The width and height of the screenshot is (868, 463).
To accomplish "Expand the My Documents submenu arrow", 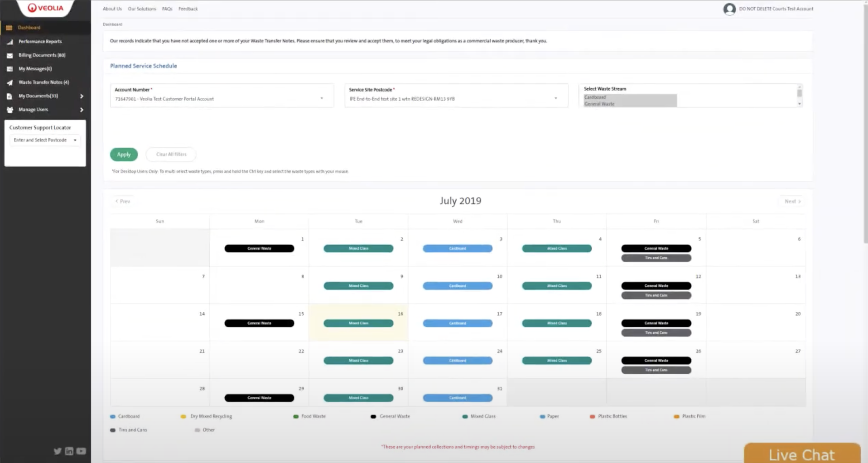I will click(x=82, y=96).
